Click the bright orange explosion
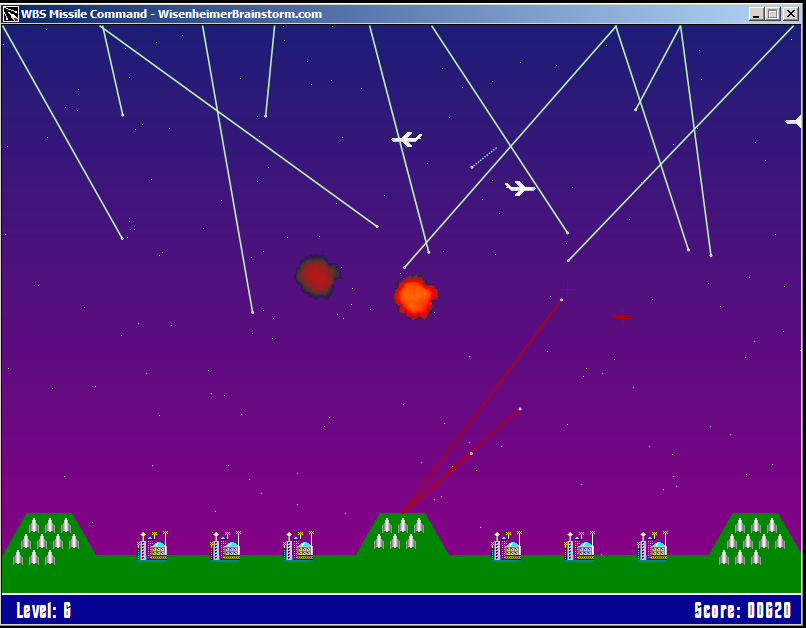806x628 pixels. pyautogui.click(x=416, y=297)
